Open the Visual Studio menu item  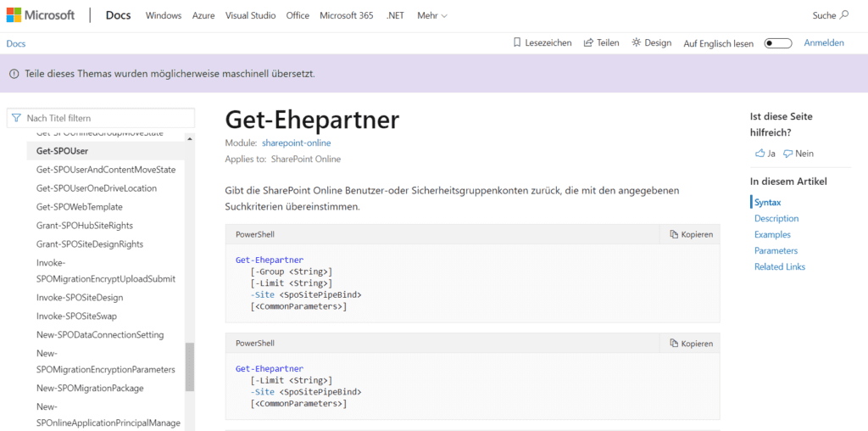point(250,15)
